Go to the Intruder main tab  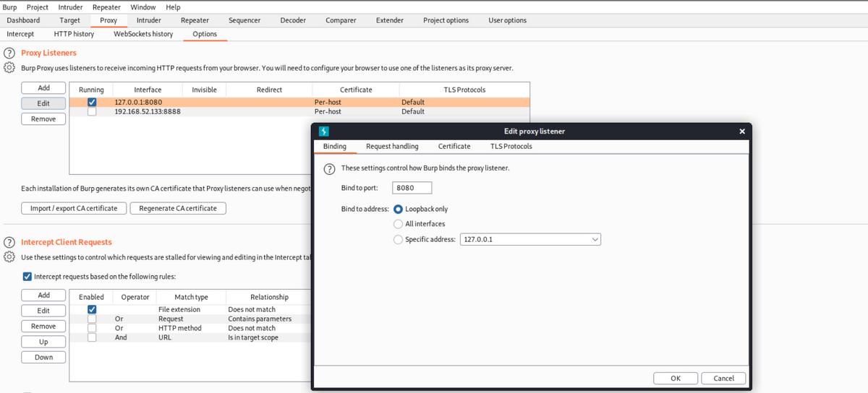tap(148, 20)
